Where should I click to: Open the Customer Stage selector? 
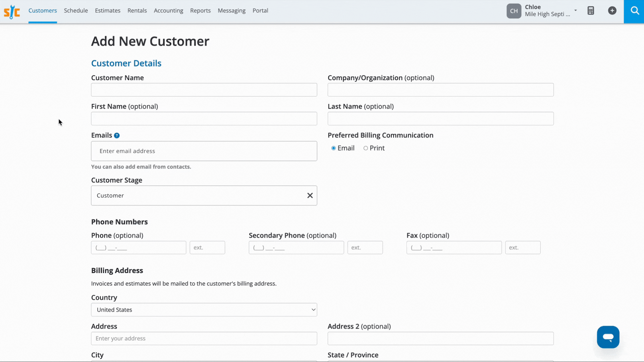[x=198, y=195]
